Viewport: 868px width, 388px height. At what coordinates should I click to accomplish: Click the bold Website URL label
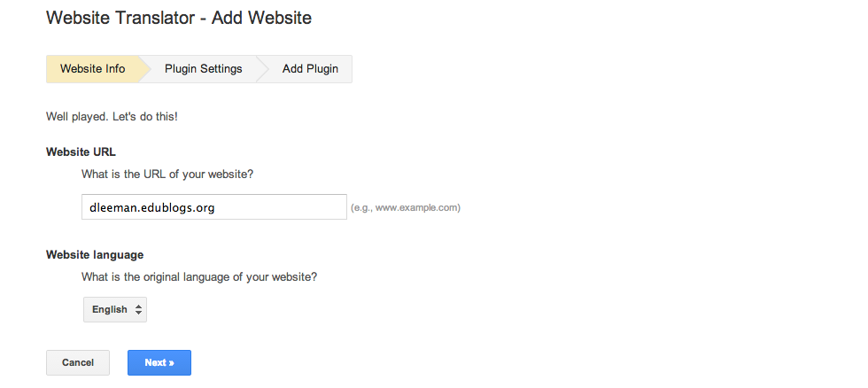tap(81, 151)
